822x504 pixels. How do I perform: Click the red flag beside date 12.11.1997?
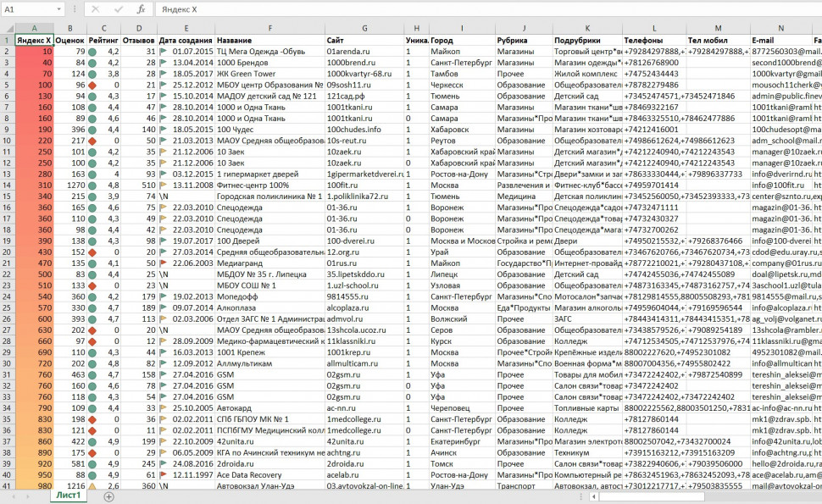(163, 475)
